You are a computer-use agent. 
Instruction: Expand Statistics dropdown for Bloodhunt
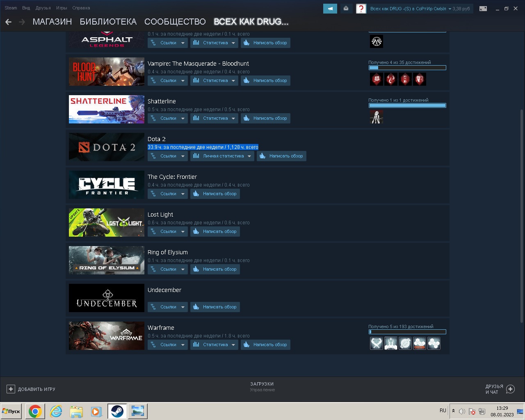click(214, 80)
